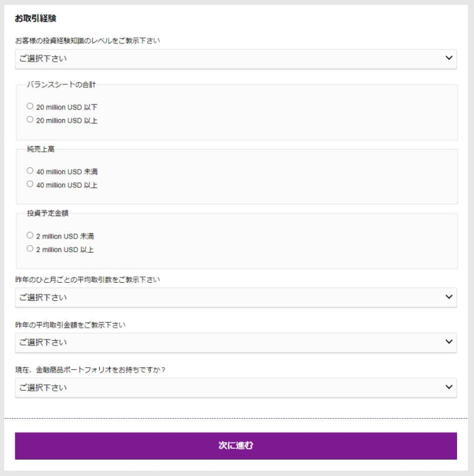The height and width of the screenshot is (476, 474).
Task: Pick 2 million USD 以上 radio option
Action: pos(30,249)
